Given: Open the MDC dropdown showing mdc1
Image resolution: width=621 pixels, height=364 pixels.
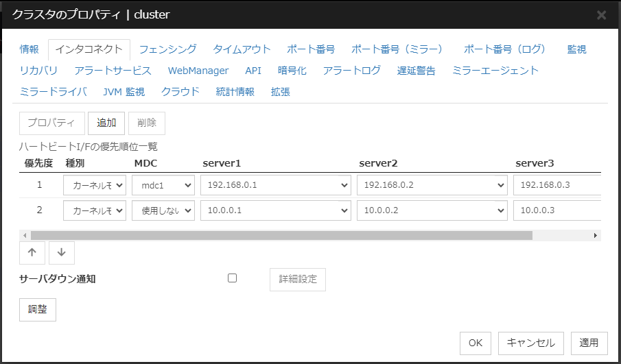Looking at the screenshot, I should (163, 185).
